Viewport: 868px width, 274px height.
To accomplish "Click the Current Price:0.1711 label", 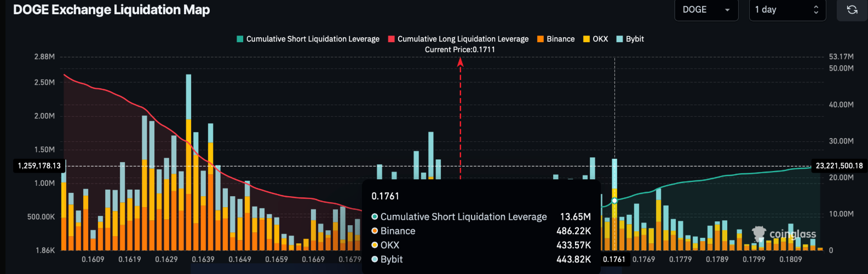I will (x=460, y=49).
